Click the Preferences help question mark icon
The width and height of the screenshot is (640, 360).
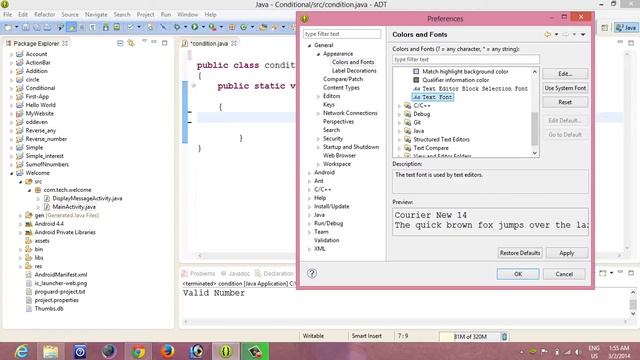312,273
